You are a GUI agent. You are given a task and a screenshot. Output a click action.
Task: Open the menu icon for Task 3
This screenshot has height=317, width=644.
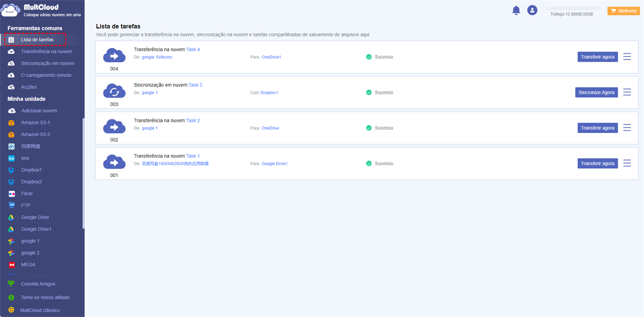[x=627, y=92]
